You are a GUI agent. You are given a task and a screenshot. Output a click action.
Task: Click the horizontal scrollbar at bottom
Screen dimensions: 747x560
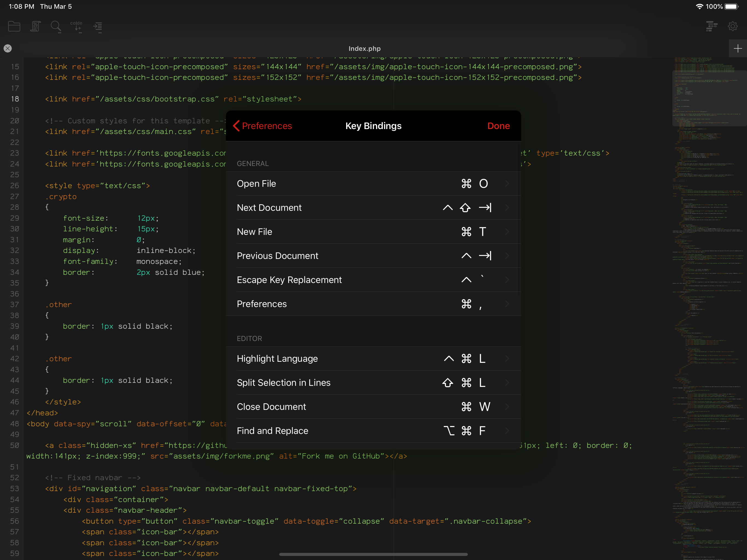[x=373, y=554]
